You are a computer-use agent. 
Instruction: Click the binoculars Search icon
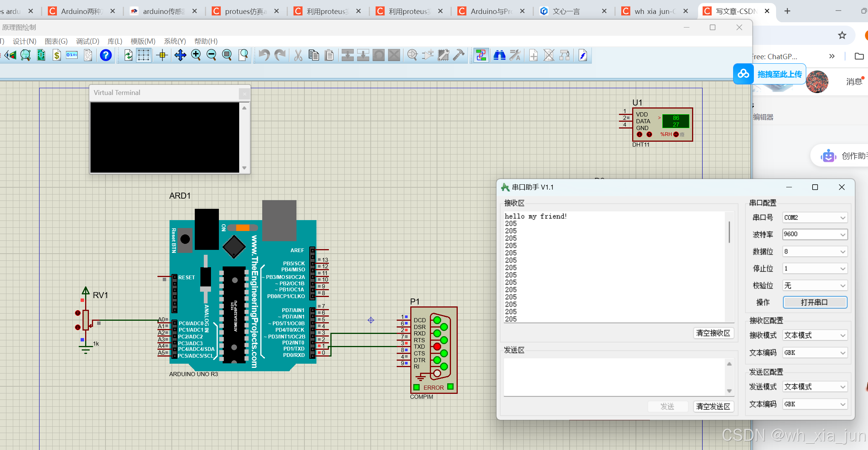[500, 55]
